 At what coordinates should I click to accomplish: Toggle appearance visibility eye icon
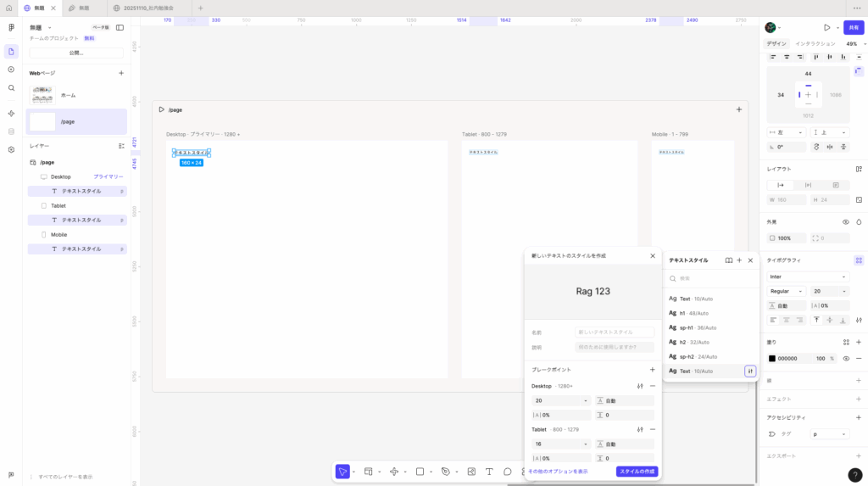click(x=846, y=222)
